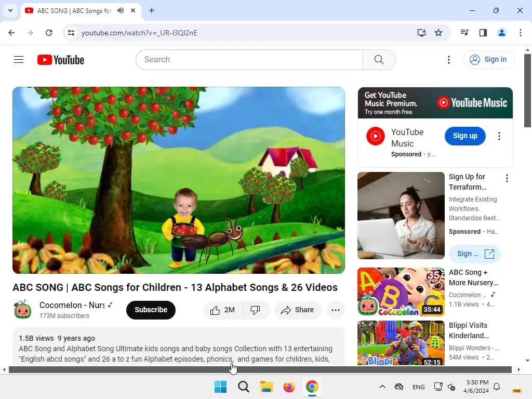This screenshot has height=399, width=532.
Task: Click the horizontal scrollbar right arrow
Action: (518, 369)
